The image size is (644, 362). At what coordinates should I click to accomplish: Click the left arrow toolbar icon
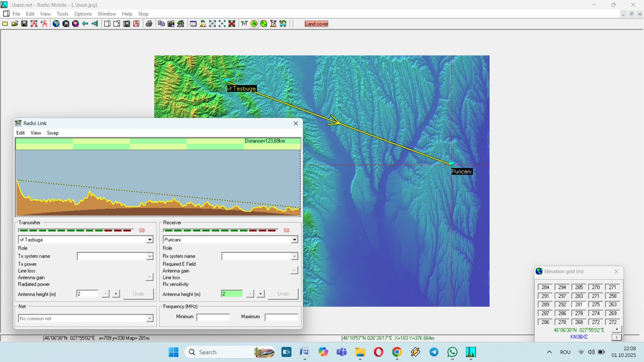[85, 24]
